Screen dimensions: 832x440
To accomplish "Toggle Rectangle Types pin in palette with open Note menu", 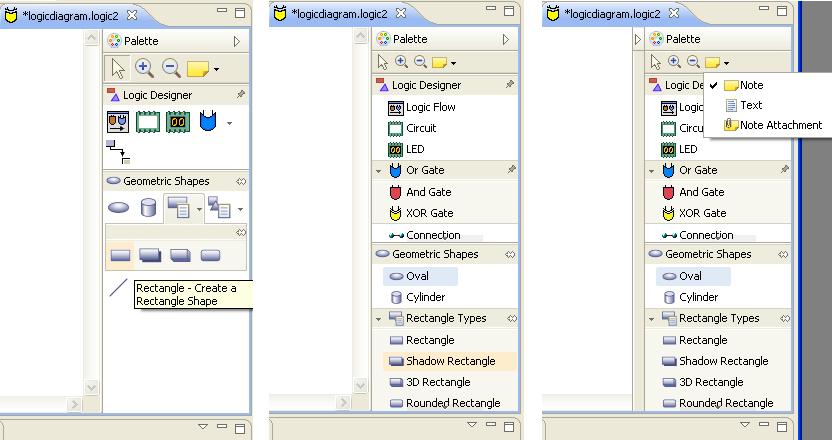I will tap(785, 318).
